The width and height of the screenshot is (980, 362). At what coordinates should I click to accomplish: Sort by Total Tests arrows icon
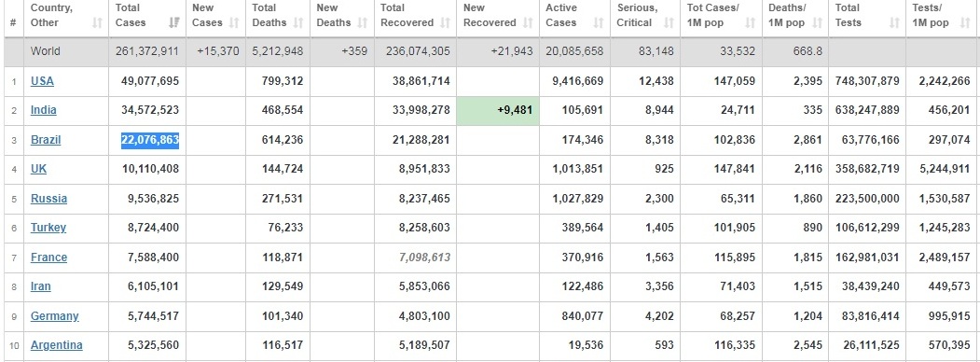[x=894, y=23]
